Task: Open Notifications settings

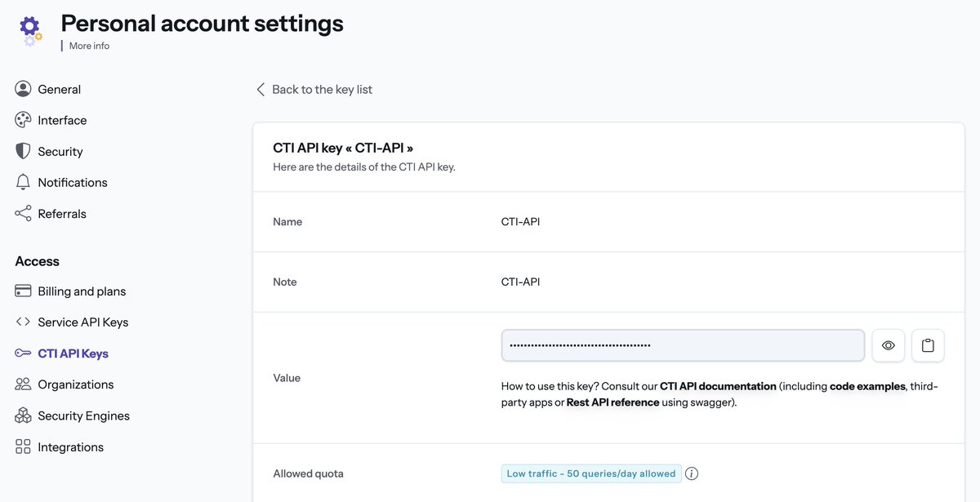Action: click(73, 182)
